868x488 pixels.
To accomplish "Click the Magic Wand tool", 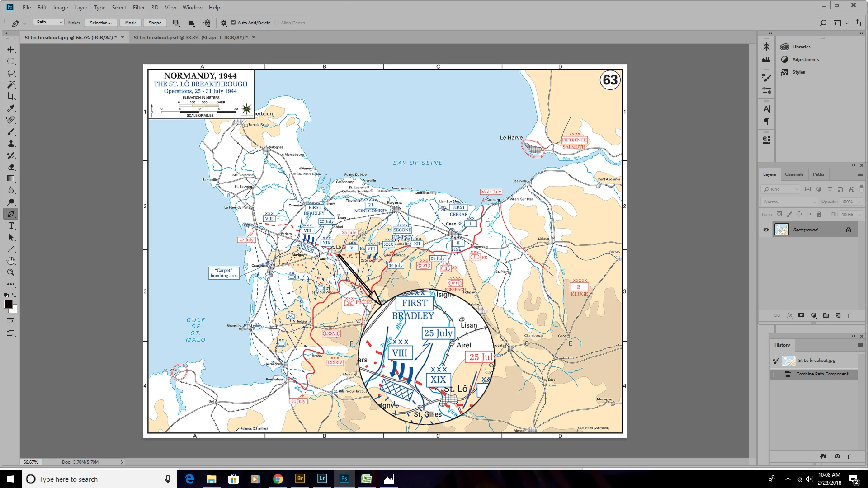I will click(11, 84).
